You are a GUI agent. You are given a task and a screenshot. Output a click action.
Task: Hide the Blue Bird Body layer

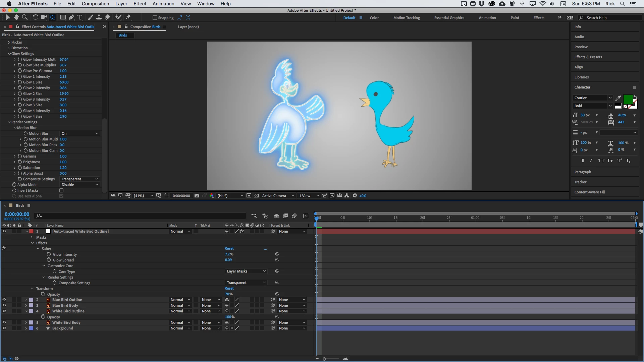[4, 305]
